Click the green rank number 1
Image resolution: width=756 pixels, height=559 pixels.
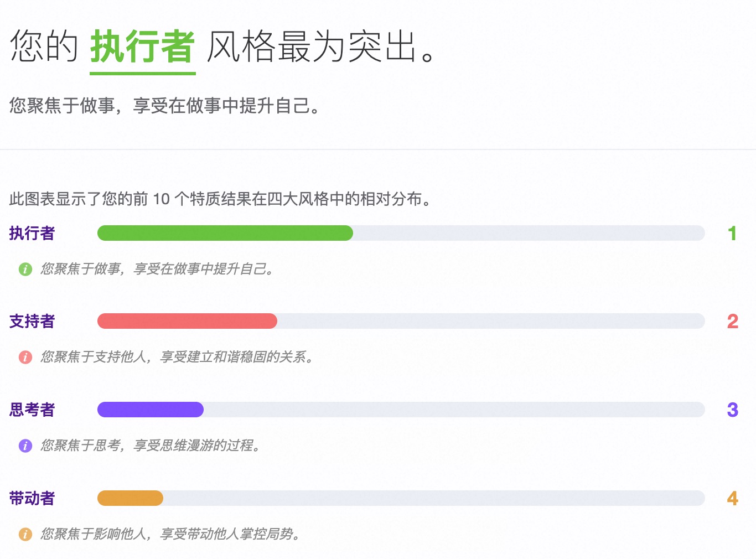[732, 234]
